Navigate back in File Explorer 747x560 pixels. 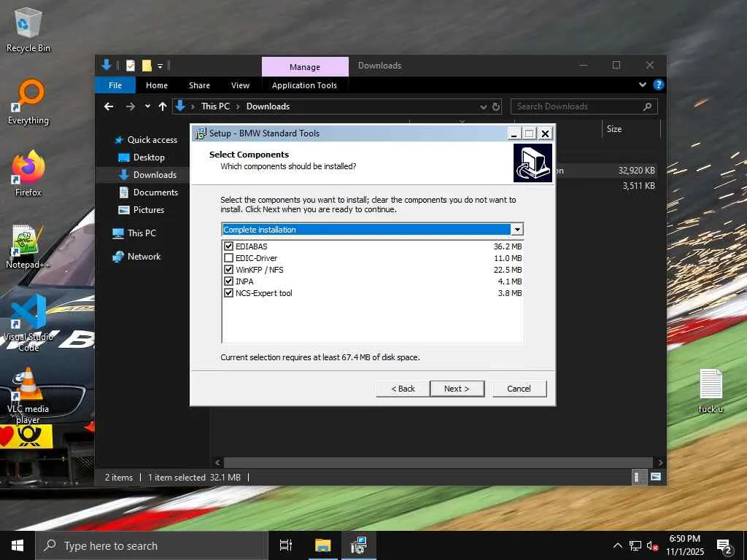(x=109, y=106)
